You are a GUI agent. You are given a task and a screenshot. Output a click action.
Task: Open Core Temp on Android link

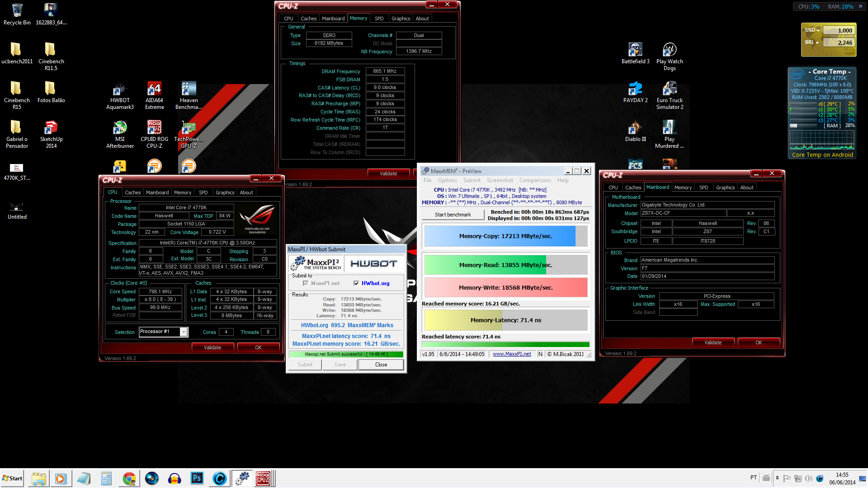coord(822,155)
